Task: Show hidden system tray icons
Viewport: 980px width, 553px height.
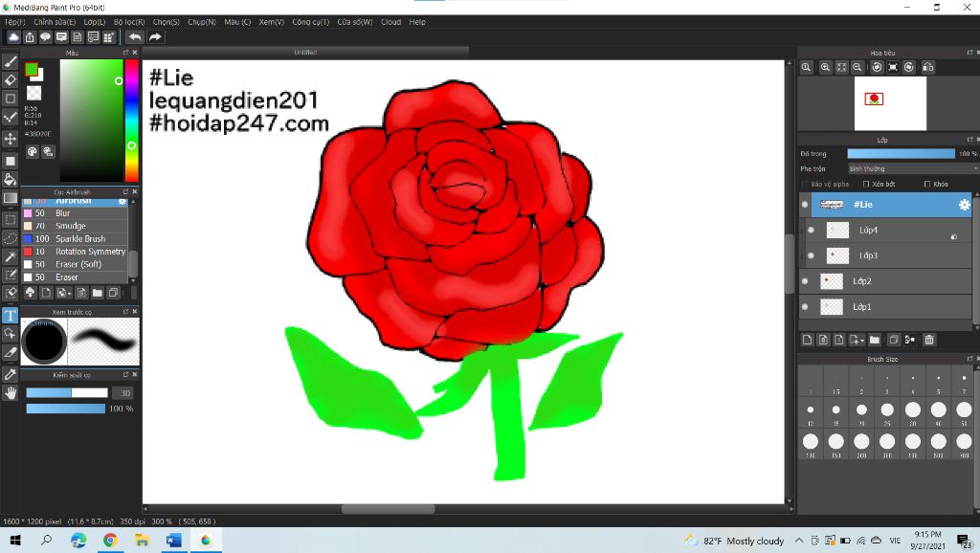Action: [799, 541]
